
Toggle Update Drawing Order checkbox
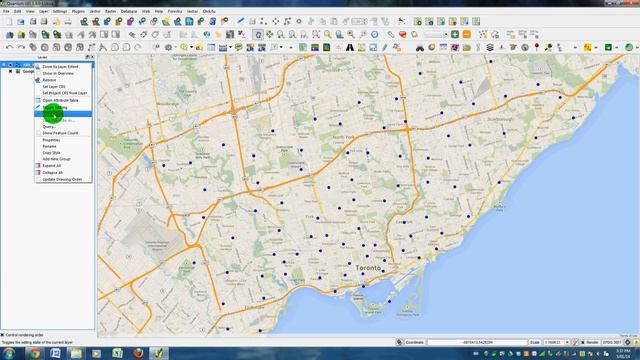point(38,179)
